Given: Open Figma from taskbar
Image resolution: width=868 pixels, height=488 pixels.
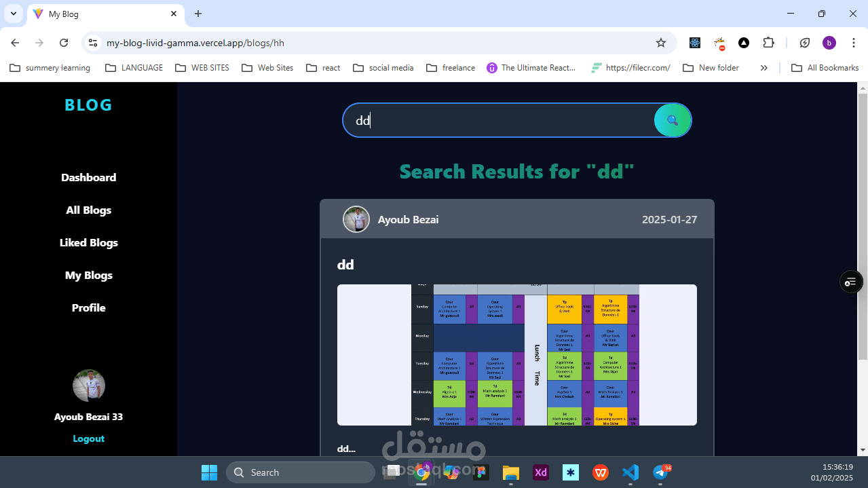Looking at the screenshot, I should point(481,472).
